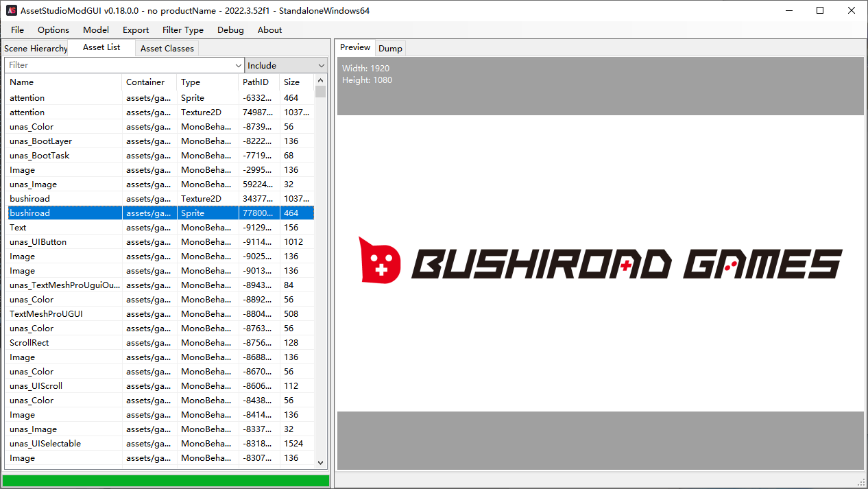
Task: Maximize the AssetStudio window
Action: pos(820,10)
